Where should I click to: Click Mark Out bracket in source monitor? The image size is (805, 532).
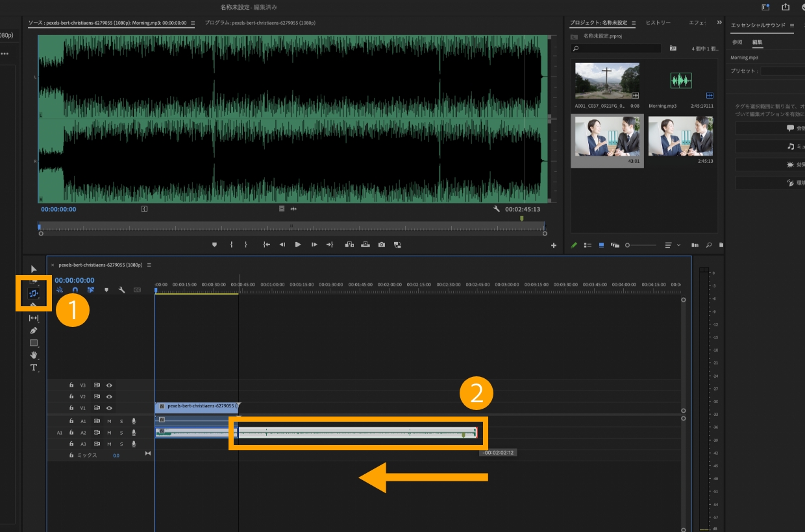(246, 245)
